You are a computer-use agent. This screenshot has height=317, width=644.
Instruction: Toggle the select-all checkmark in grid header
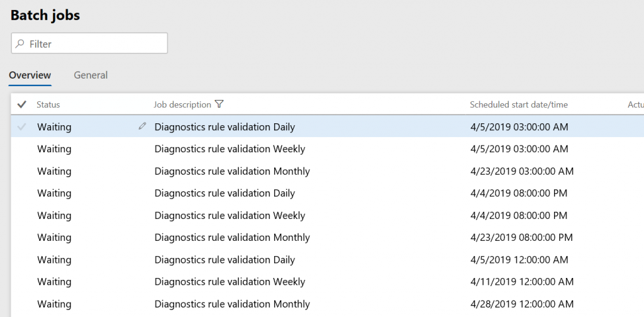(22, 104)
